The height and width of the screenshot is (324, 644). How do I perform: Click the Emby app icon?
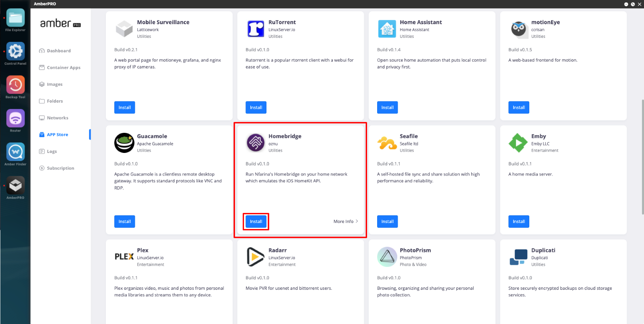pos(518,143)
